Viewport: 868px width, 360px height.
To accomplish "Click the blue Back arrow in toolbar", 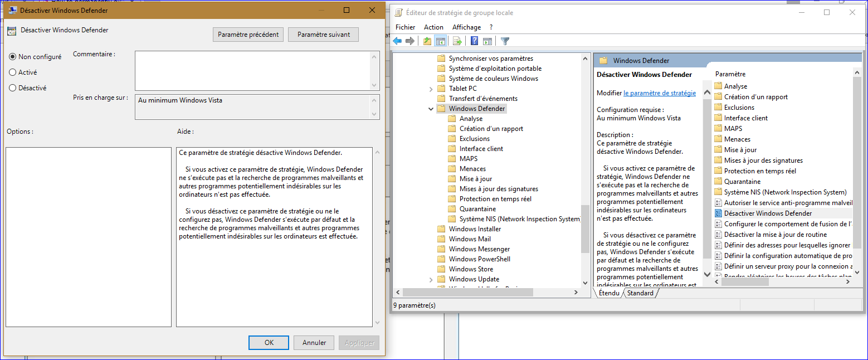I will click(397, 41).
